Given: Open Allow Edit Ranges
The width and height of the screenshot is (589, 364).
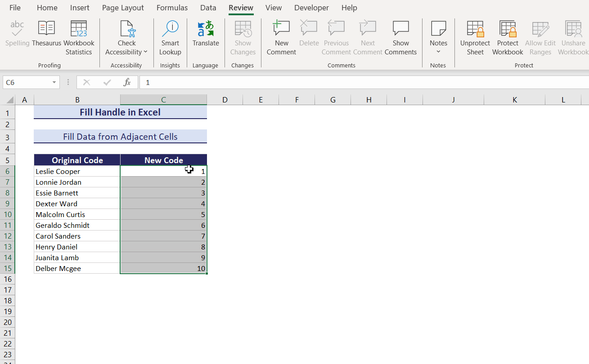Looking at the screenshot, I should (540, 36).
